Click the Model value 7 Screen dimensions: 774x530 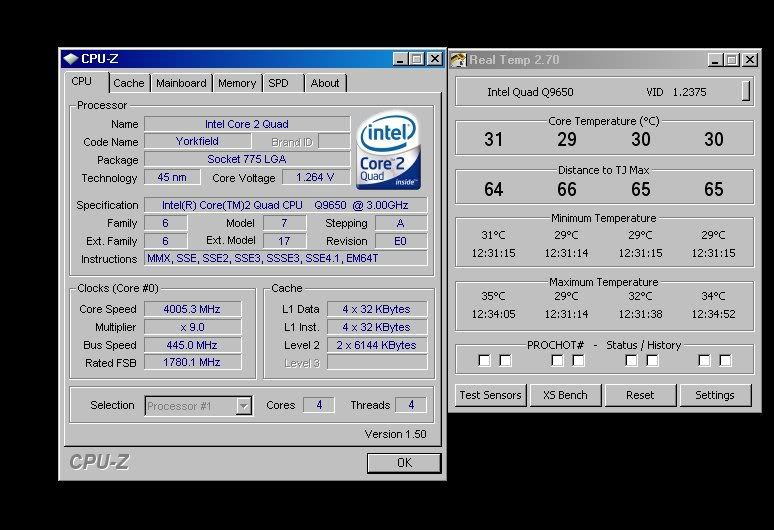click(x=284, y=223)
